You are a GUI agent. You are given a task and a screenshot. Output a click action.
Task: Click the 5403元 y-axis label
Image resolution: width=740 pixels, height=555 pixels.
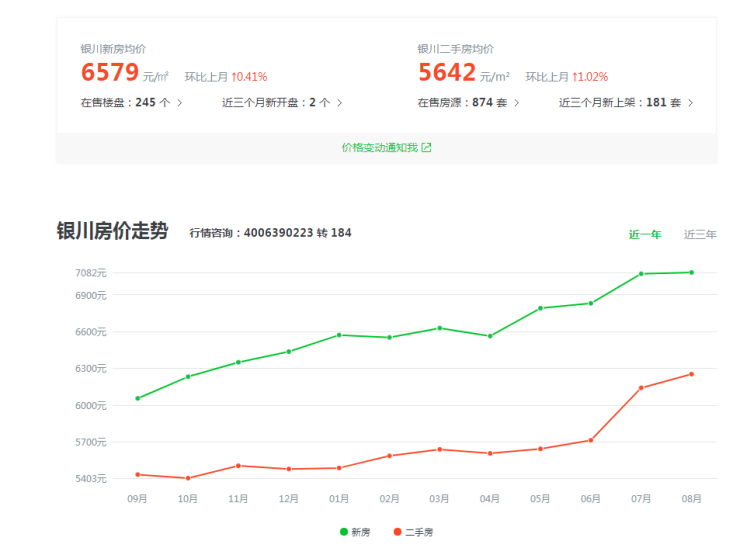pyautogui.click(x=91, y=479)
